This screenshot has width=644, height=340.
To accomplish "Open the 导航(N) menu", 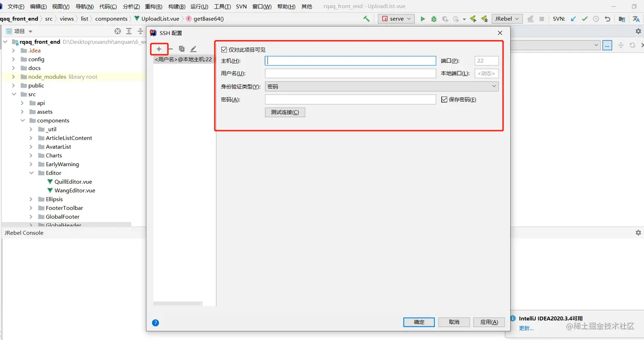I will click(84, 7).
